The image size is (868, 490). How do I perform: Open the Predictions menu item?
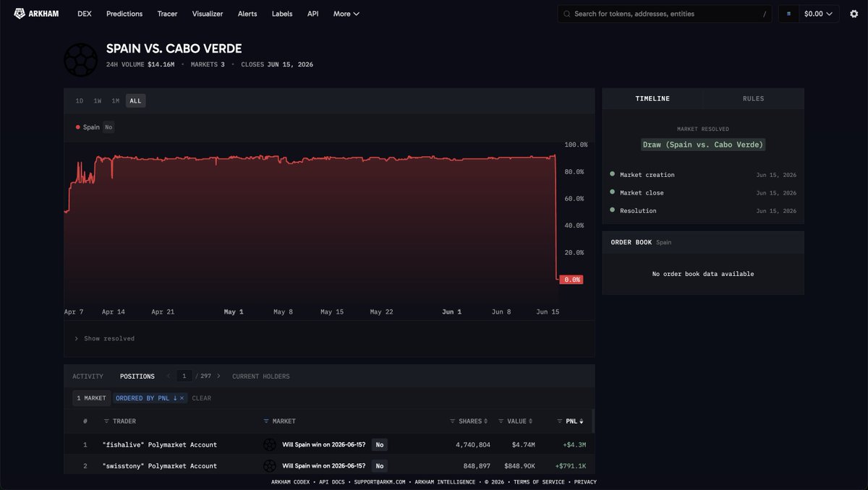point(124,14)
